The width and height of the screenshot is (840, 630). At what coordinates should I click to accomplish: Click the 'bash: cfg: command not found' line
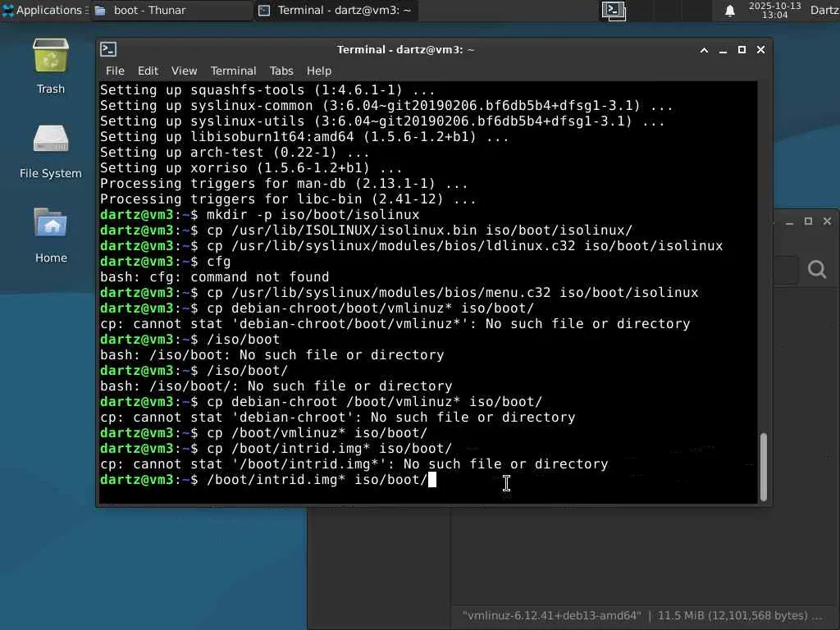214,277
